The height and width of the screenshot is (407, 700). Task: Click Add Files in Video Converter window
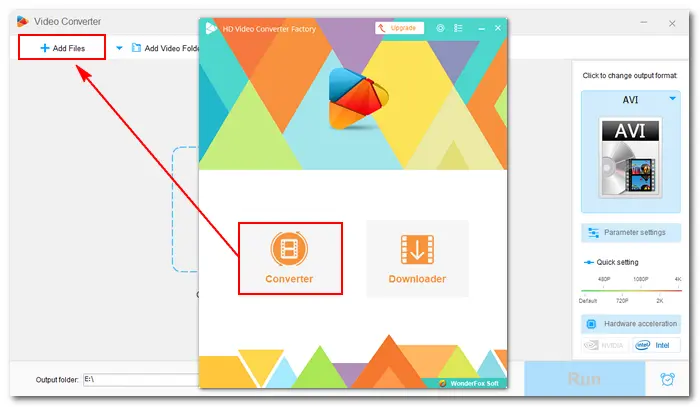tap(62, 48)
